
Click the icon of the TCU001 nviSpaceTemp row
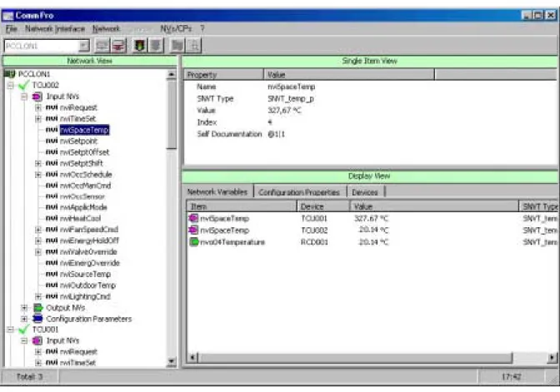[x=193, y=218]
